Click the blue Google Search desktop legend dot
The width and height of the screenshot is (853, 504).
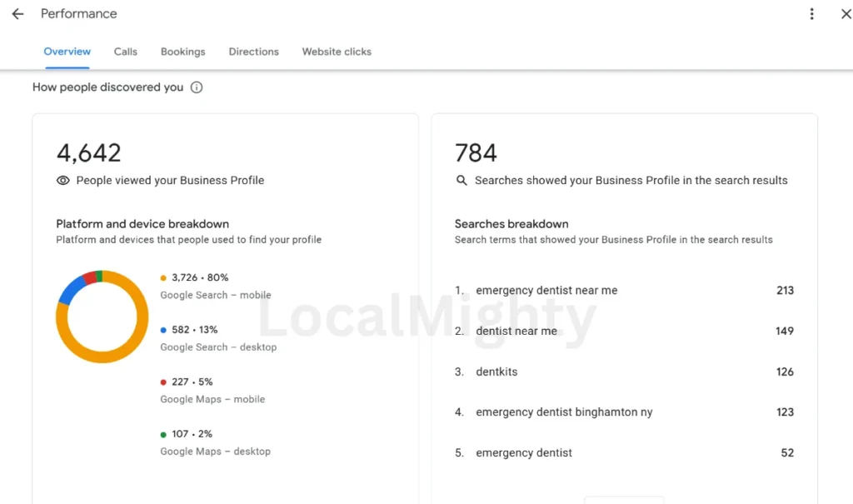164,330
